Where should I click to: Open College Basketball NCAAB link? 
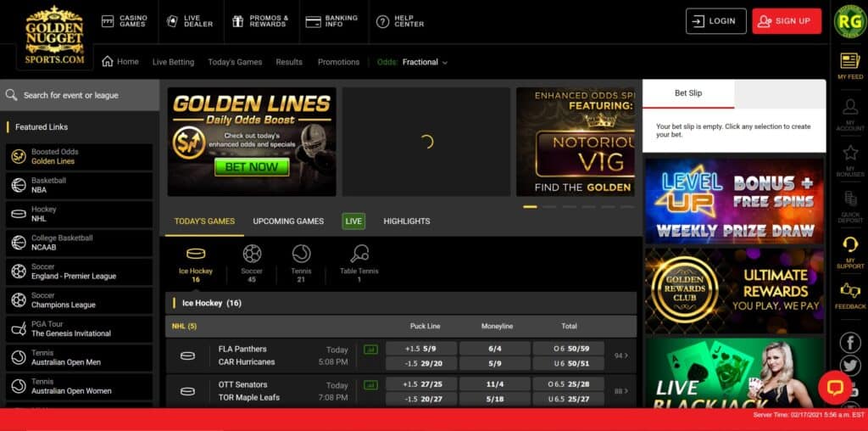[79, 243]
